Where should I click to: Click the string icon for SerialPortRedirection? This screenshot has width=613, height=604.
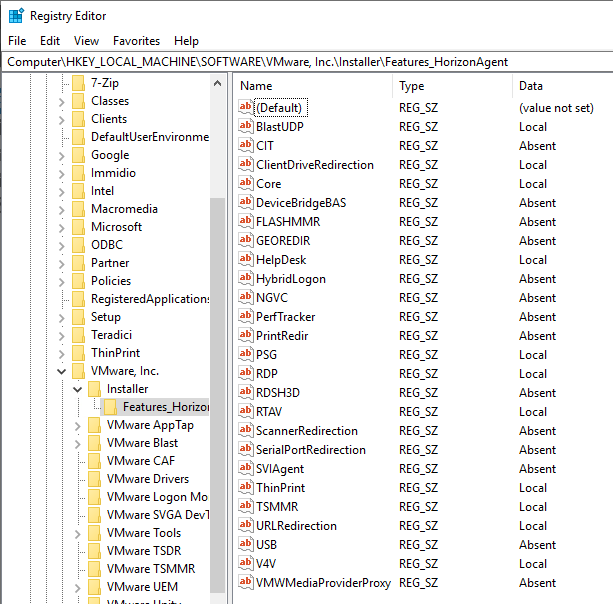coord(246,449)
